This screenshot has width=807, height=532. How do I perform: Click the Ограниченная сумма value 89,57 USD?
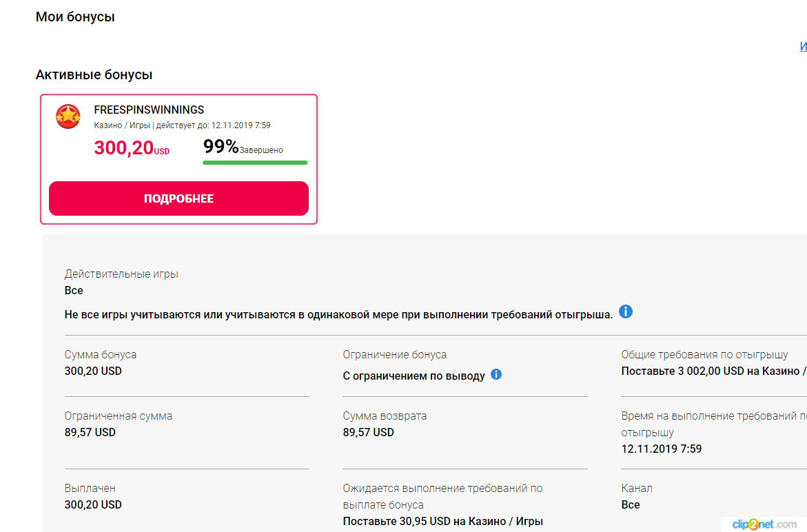pos(90,433)
